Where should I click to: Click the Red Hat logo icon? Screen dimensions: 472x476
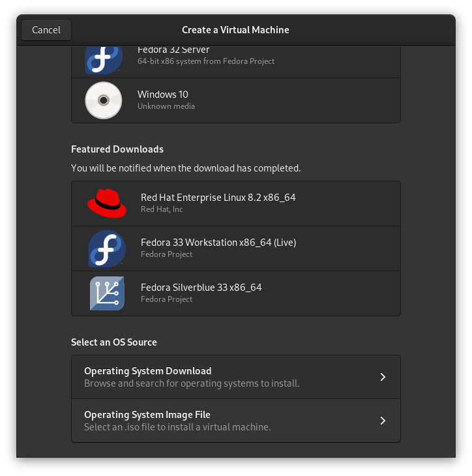106,203
